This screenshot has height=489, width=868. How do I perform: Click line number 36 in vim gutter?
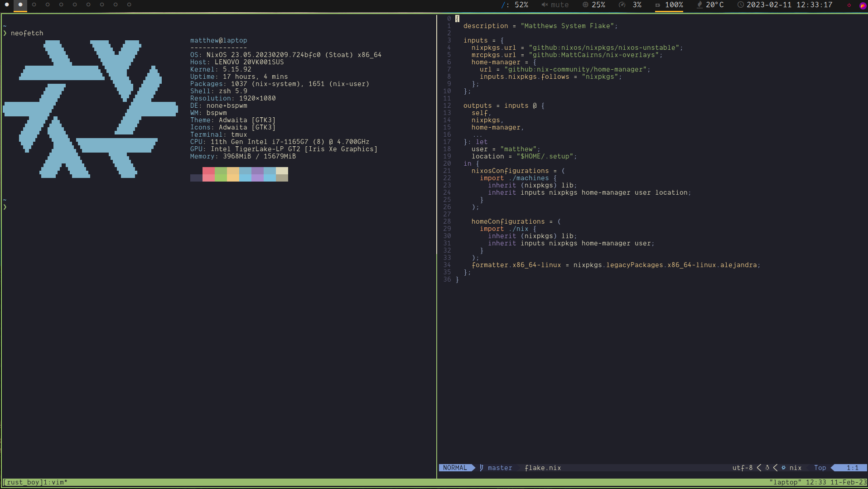coord(447,279)
